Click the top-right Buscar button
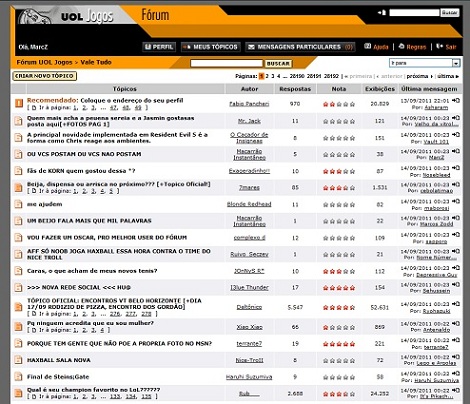This screenshot has height=404, width=470. [449, 13]
